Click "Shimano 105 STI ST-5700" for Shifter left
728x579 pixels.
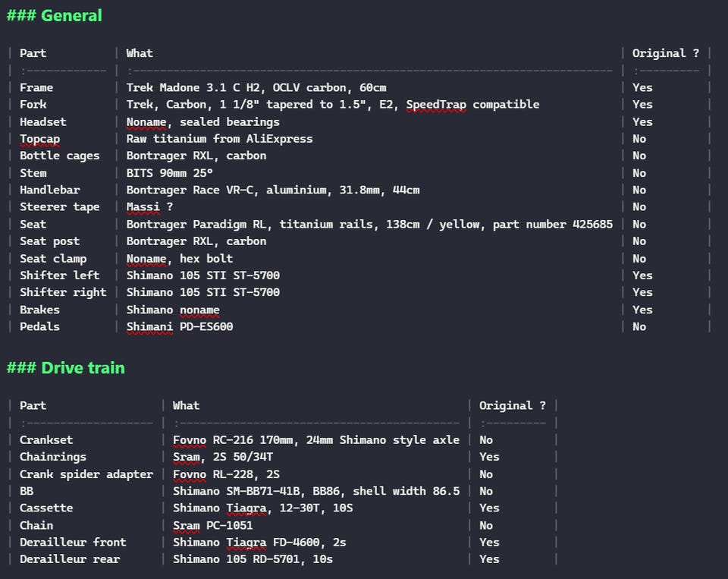tap(202, 275)
